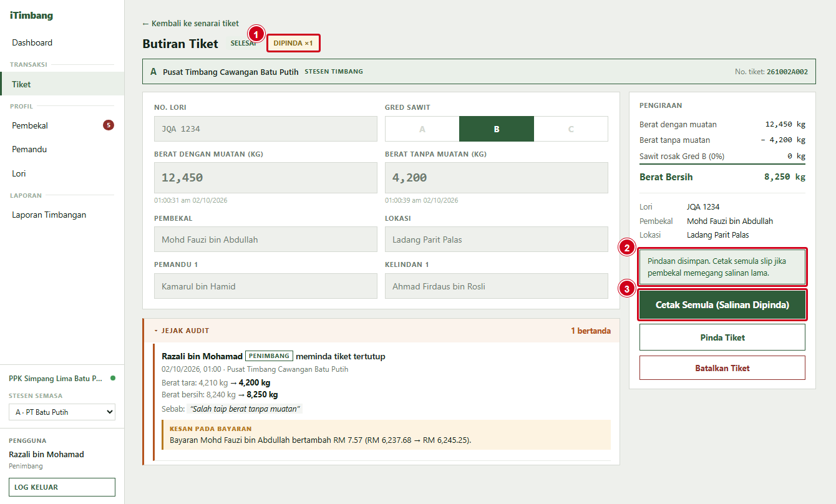Open Laporan Timbangan report
This screenshot has width=836, height=504.
point(62,215)
